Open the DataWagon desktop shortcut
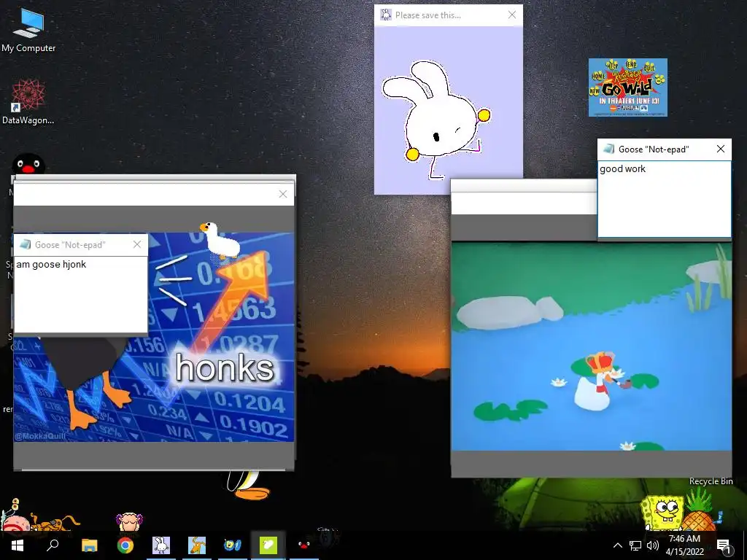The width and height of the screenshot is (747, 560). tap(28, 102)
